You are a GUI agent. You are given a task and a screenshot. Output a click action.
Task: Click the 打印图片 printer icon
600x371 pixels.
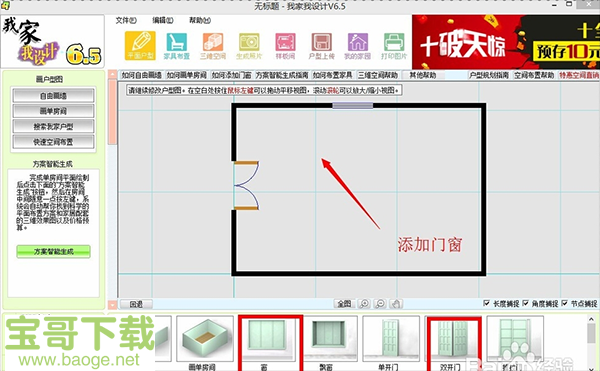tap(394, 46)
